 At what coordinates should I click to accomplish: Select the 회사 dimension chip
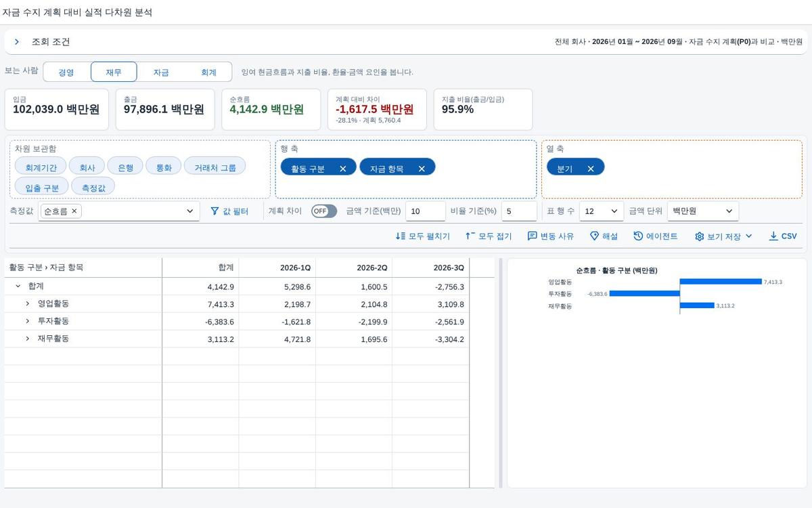(x=87, y=167)
